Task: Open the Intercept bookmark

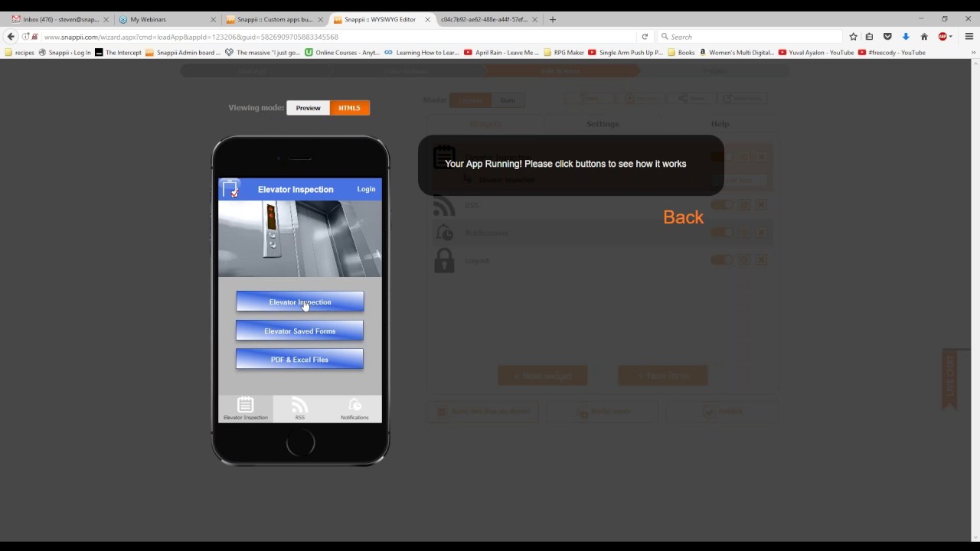Action: click(118, 53)
